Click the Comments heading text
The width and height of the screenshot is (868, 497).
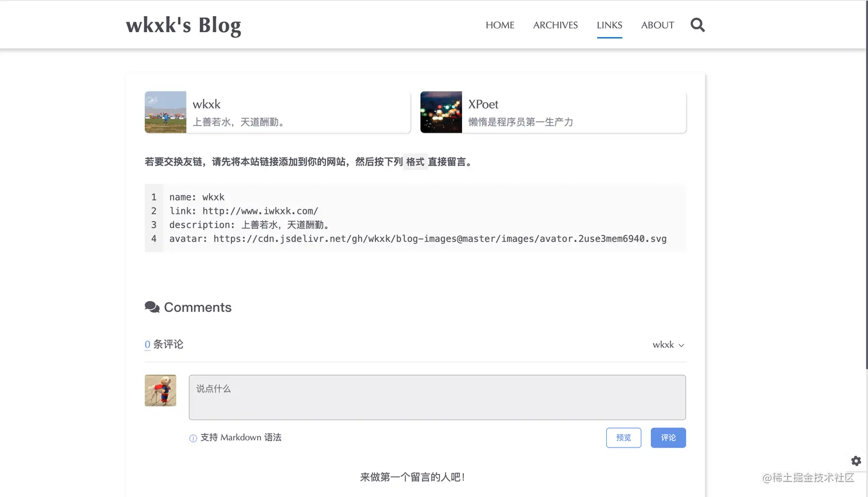[x=198, y=307]
